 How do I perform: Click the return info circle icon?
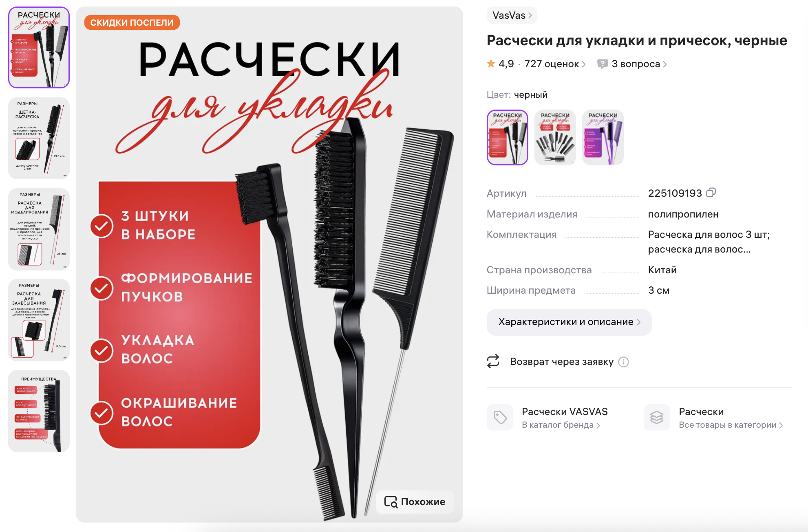(623, 362)
